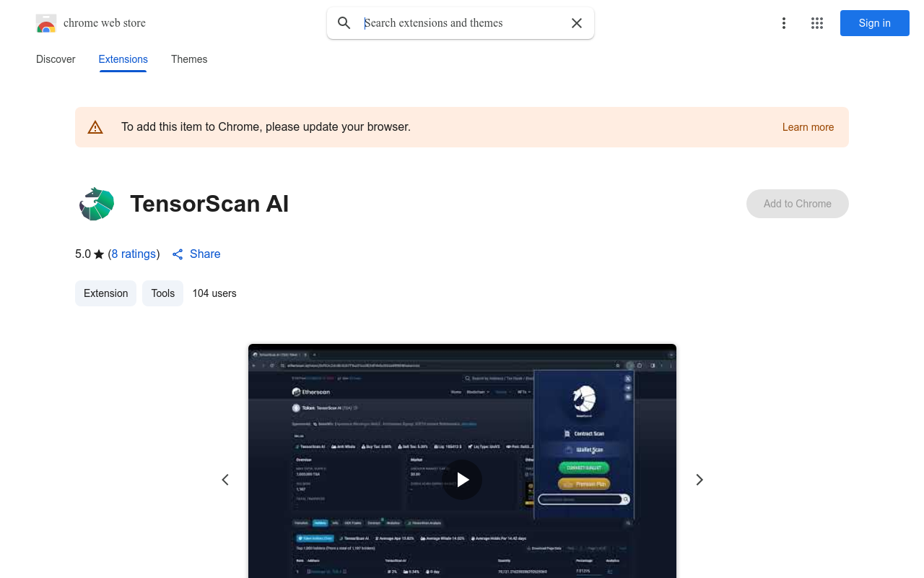
Task: Click the TensorScan AI heading
Action: pyautogui.click(x=209, y=204)
